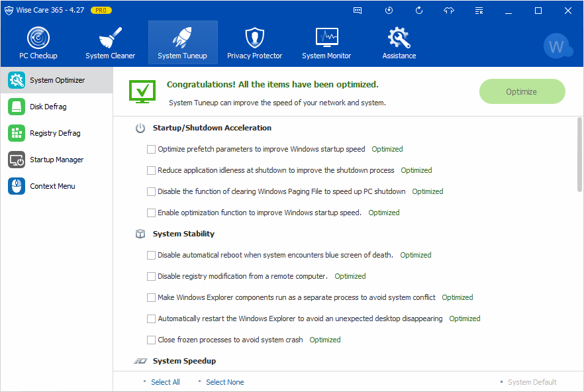Click the Startup Manager sidebar icon
This screenshot has height=392, width=584.
click(17, 160)
